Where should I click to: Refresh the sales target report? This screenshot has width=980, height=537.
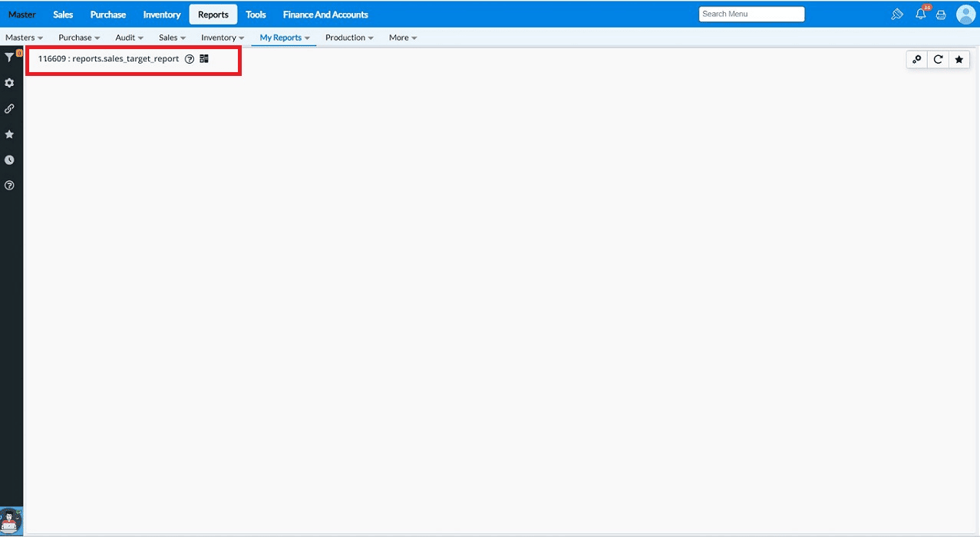(938, 59)
